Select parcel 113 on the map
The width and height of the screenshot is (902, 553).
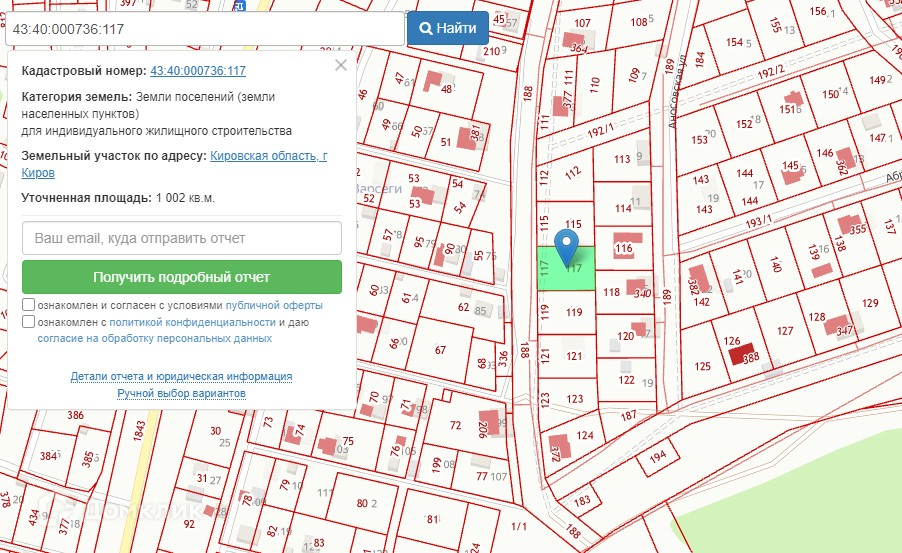(622, 159)
